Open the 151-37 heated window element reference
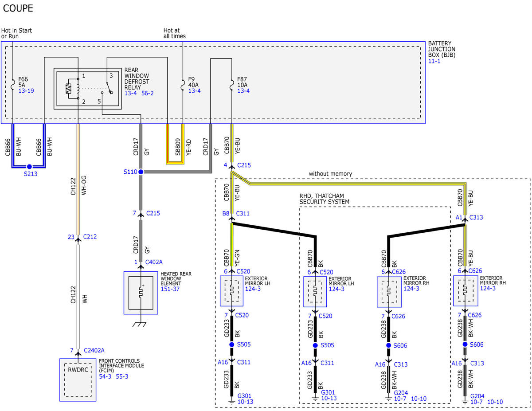Viewport: 532px width, 411px height. [171, 289]
